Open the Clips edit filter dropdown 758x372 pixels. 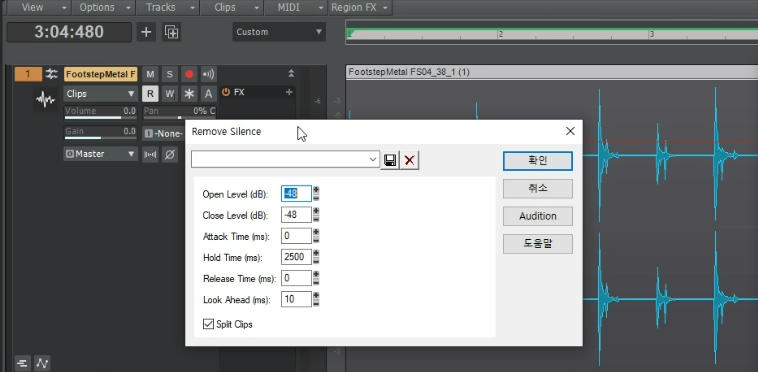coord(101,94)
